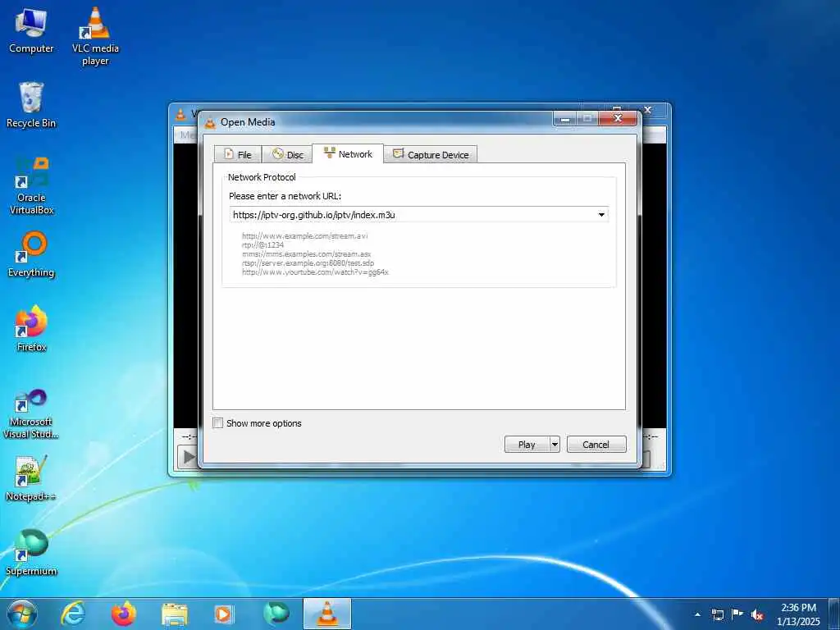The width and height of the screenshot is (840, 630).
Task: Click the Show desktop strip
Action: [x=834, y=614]
